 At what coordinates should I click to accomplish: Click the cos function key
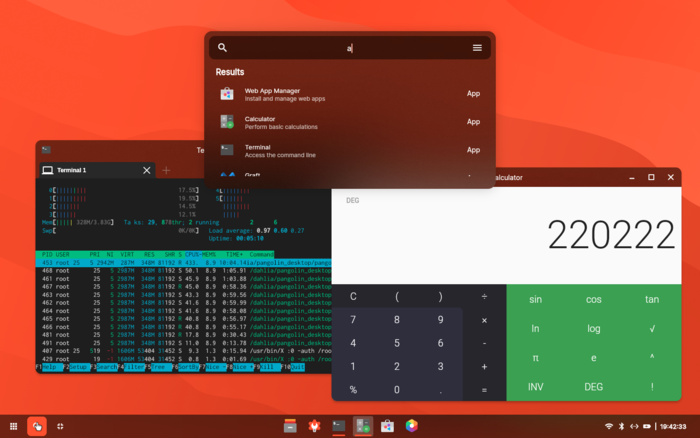(593, 299)
